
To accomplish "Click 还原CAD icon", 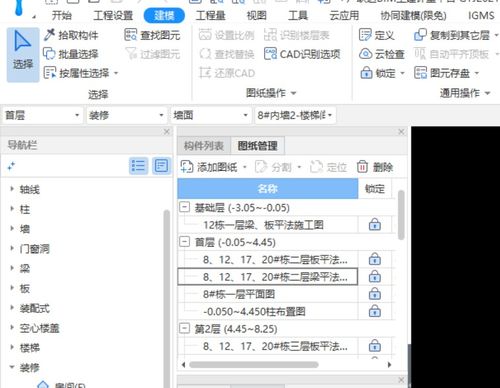I will [205, 73].
